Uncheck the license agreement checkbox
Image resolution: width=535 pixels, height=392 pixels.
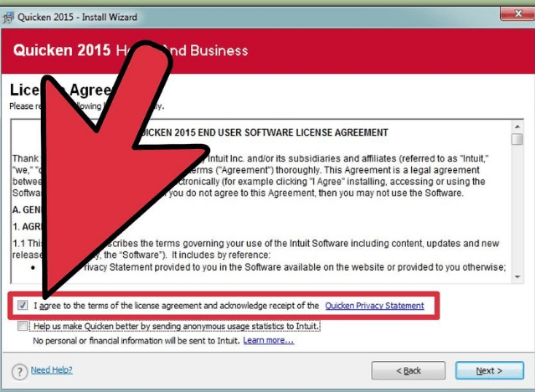pos(23,305)
